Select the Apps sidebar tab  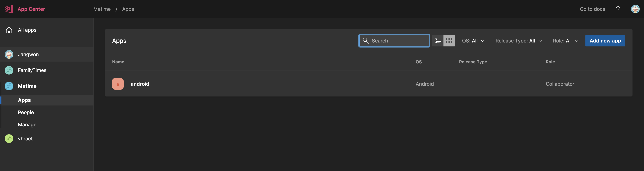[47, 100]
